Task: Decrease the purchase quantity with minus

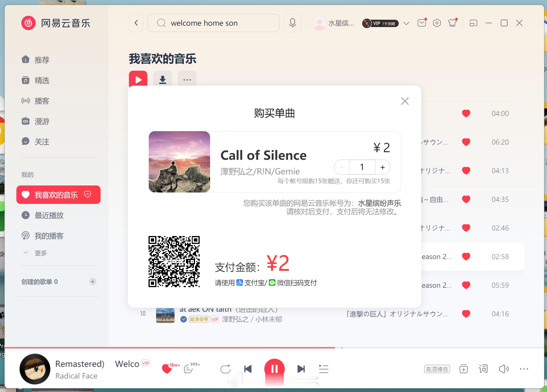Action: (341, 167)
